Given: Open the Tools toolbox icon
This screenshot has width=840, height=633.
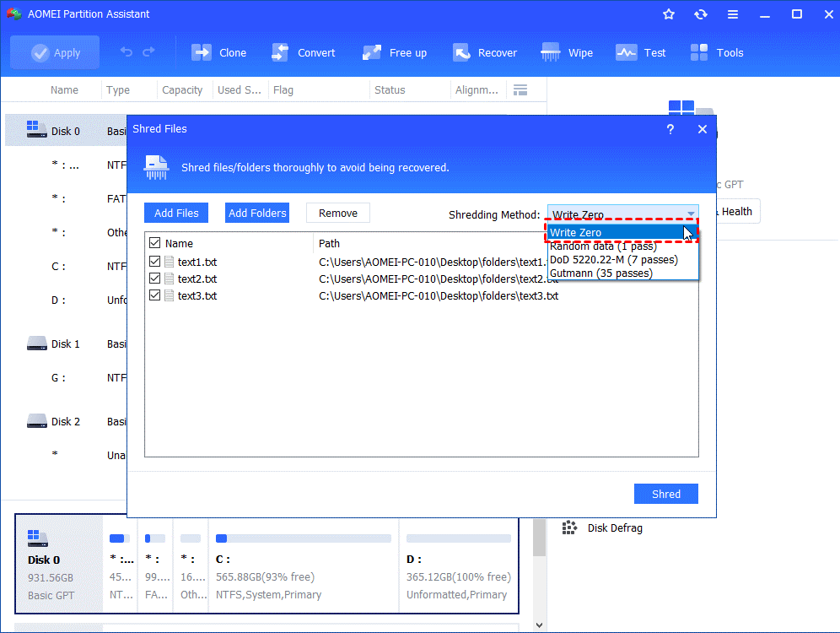Looking at the screenshot, I should (699, 52).
